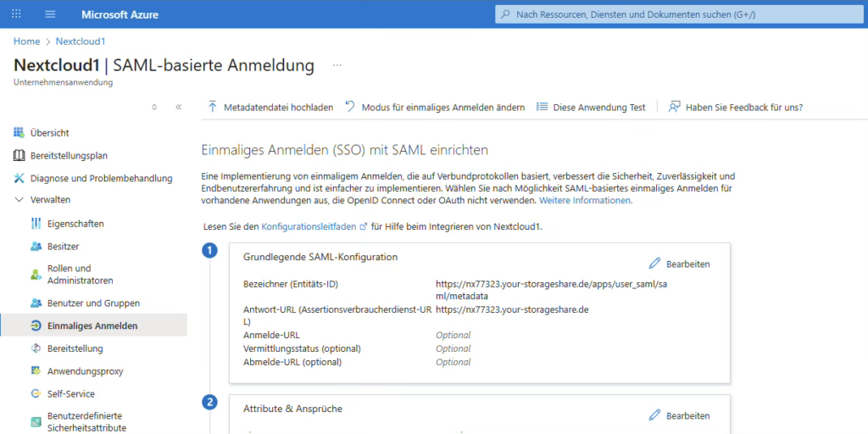Click Modus für einmaliges Anmelden ändern
This screenshot has height=434, width=868.
434,108
